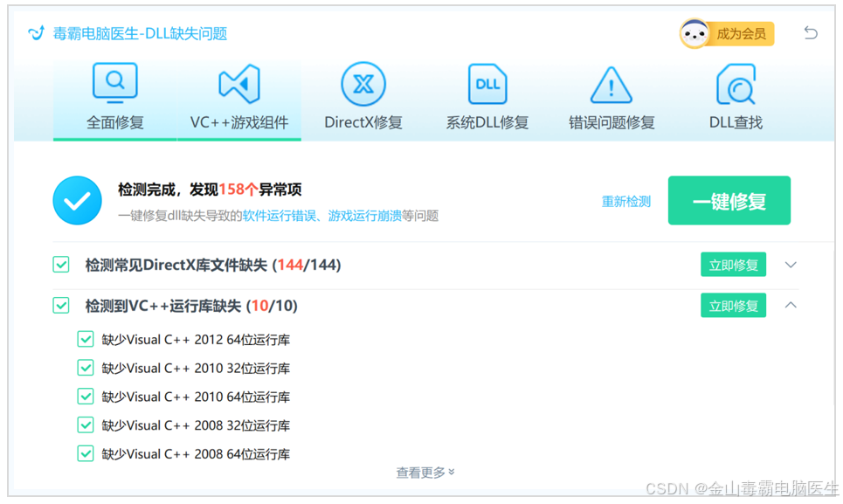Click the 毒霸 logo icon in title
Image resolution: width=843 pixels, height=504 pixels.
tap(36, 33)
